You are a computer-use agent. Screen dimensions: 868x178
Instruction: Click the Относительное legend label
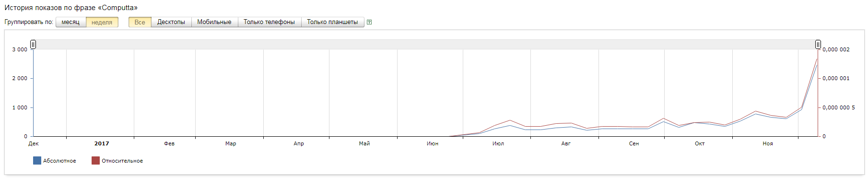(x=122, y=161)
